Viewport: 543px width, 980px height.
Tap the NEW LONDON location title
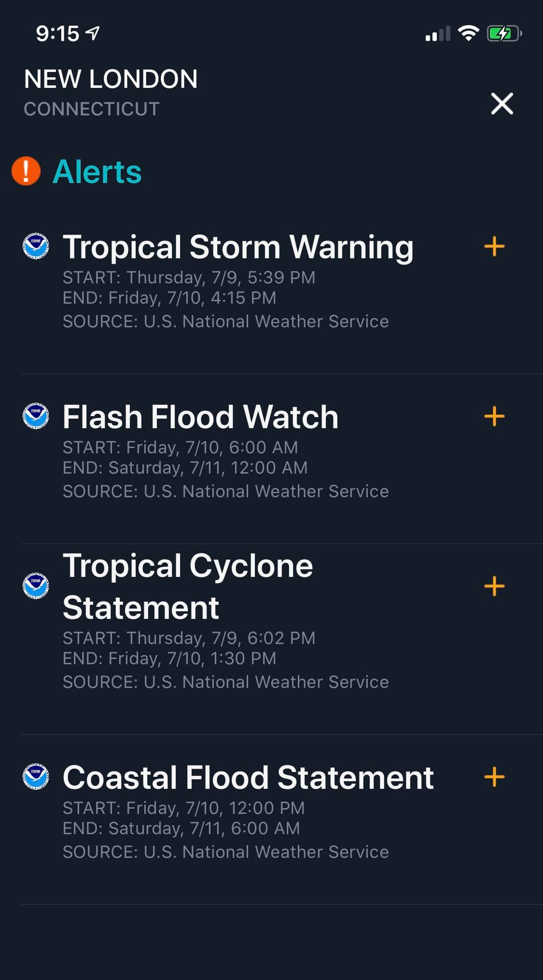click(x=111, y=79)
